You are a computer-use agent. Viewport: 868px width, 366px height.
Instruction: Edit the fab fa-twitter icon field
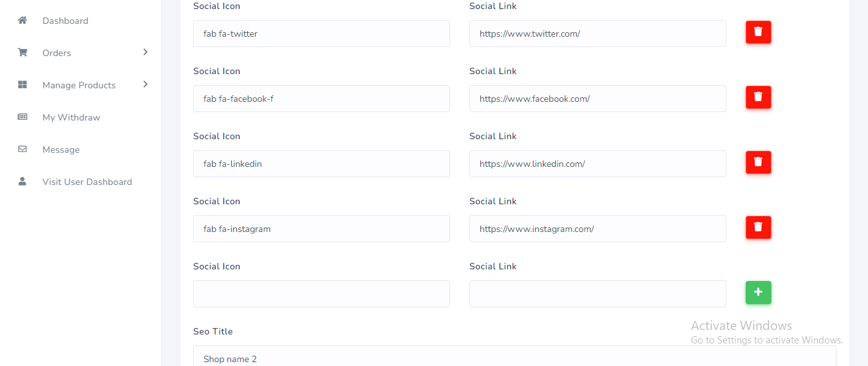[x=321, y=34]
